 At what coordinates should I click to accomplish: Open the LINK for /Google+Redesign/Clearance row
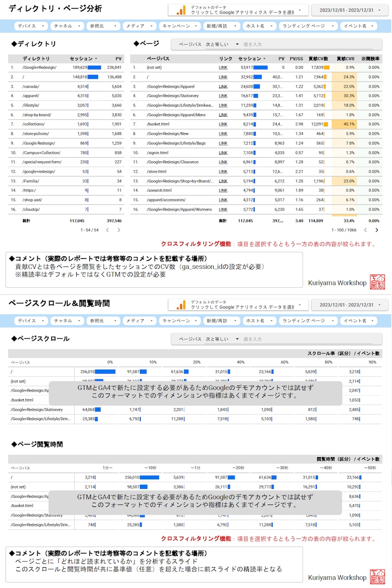pyautogui.click(x=223, y=162)
